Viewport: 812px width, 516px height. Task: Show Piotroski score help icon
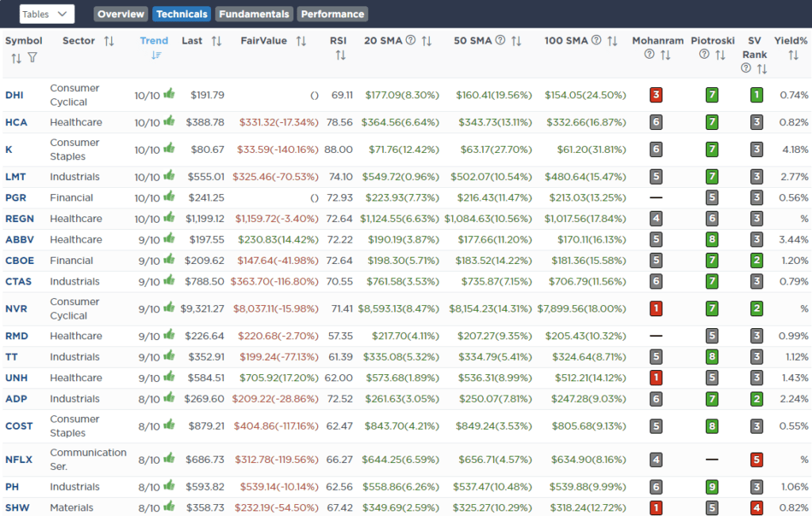click(x=704, y=54)
